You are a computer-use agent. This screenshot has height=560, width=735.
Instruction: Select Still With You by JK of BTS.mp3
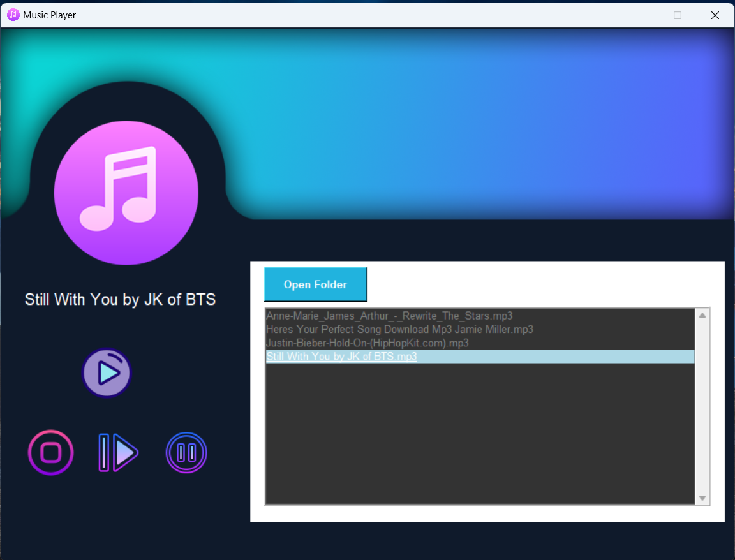480,357
